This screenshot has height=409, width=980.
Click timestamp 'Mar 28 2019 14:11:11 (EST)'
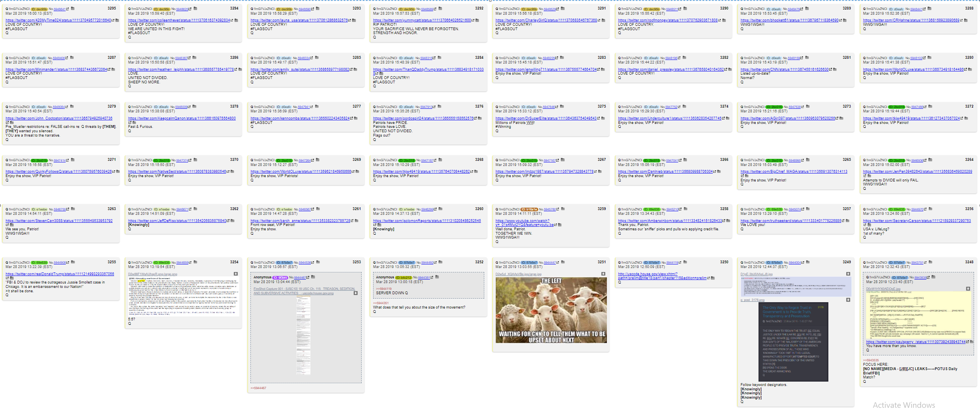pos(519,214)
